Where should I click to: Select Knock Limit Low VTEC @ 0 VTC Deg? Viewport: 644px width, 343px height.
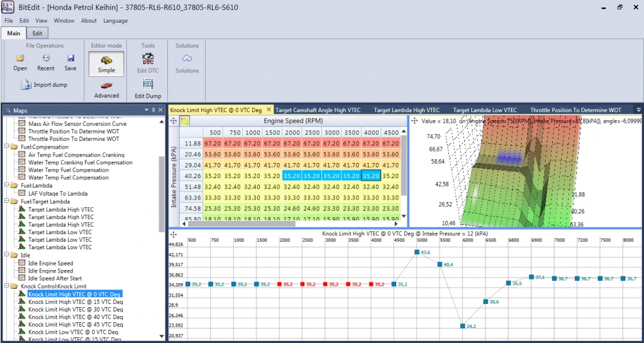(x=74, y=332)
